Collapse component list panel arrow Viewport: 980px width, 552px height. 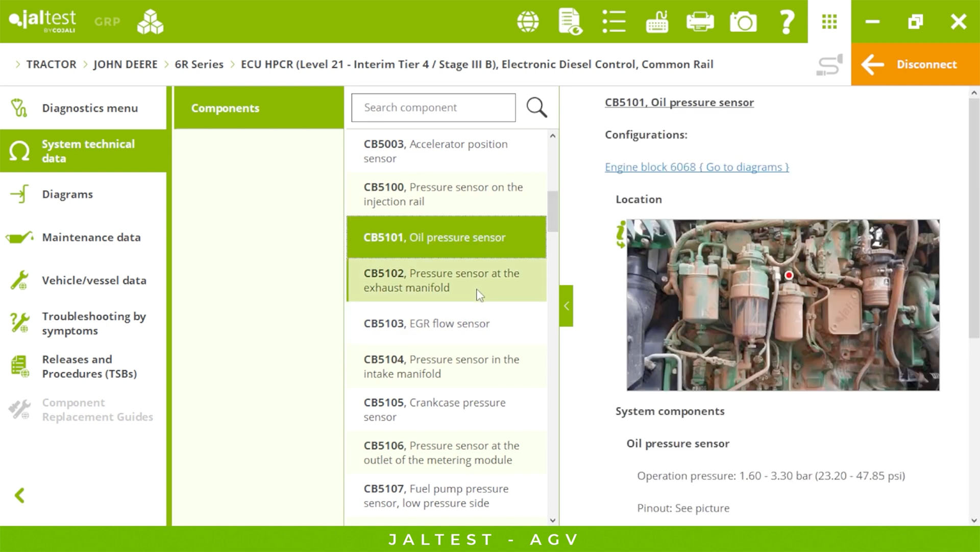click(x=566, y=306)
